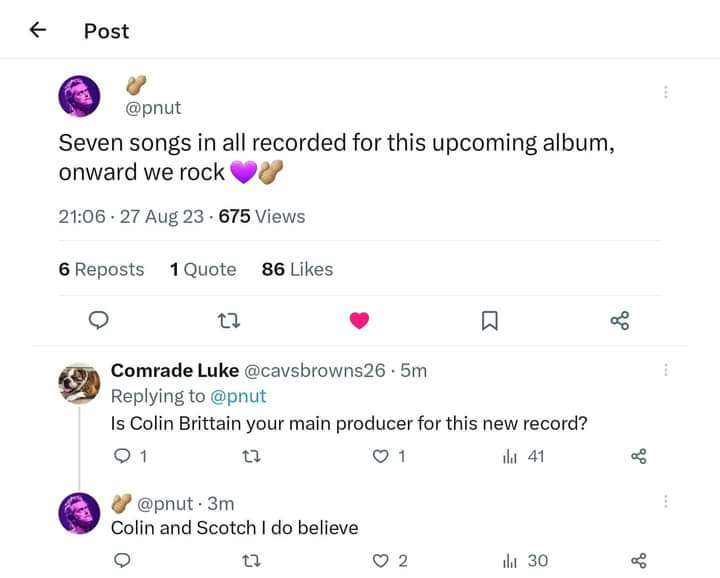Repost Comrade Luke's comment
The height and width of the screenshot is (578, 720).
[x=251, y=457]
